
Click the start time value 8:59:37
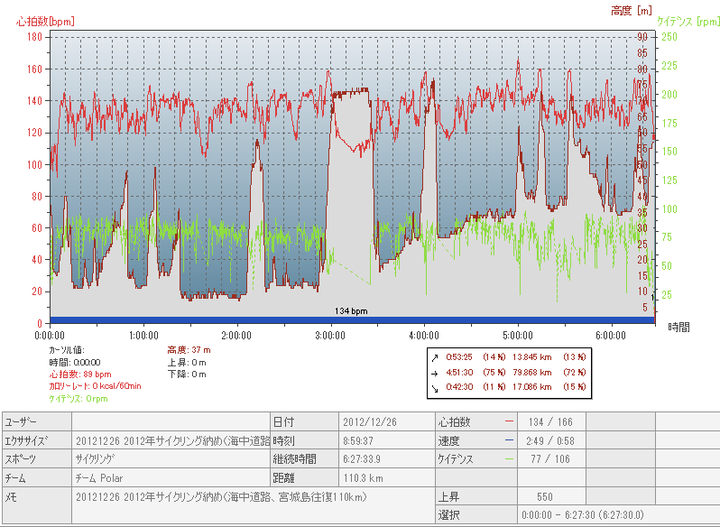pyautogui.click(x=358, y=441)
